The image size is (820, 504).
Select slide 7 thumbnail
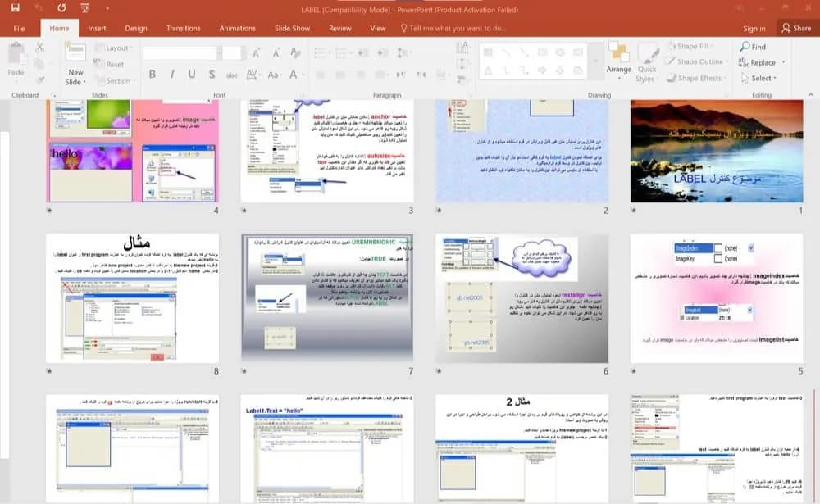pyautogui.click(x=327, y=297)
